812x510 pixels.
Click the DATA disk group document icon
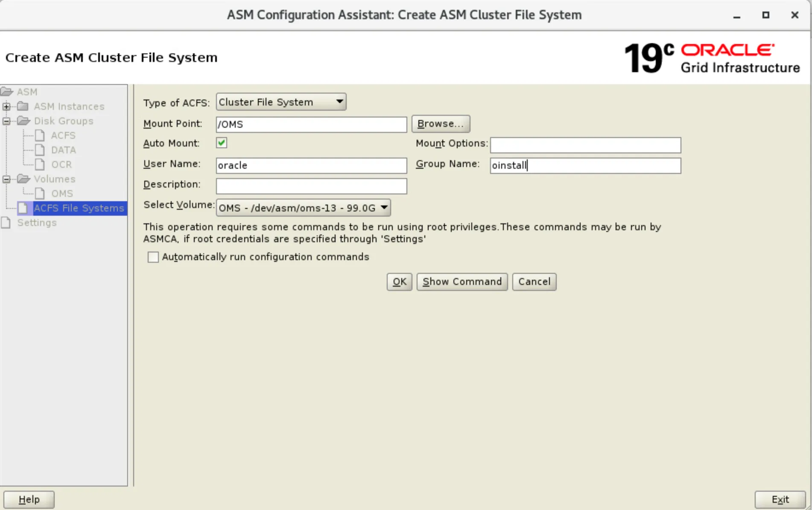(x=40, y=150)
